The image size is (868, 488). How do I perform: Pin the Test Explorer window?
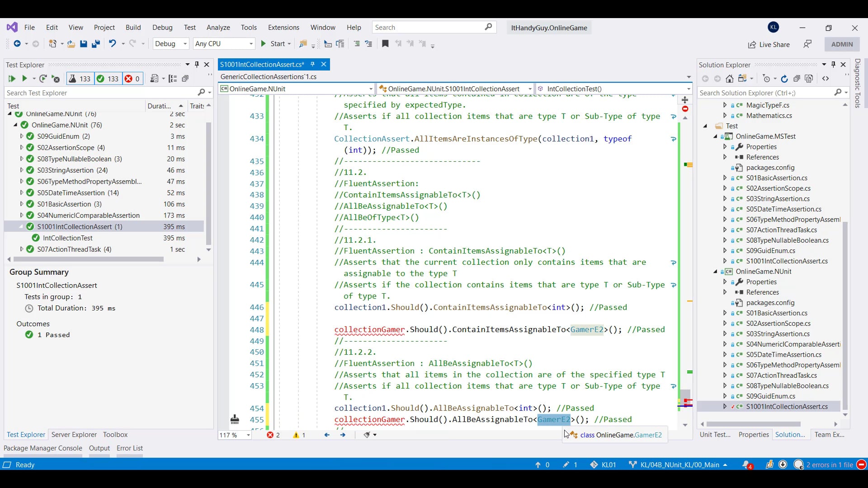(x=197, y=65)
